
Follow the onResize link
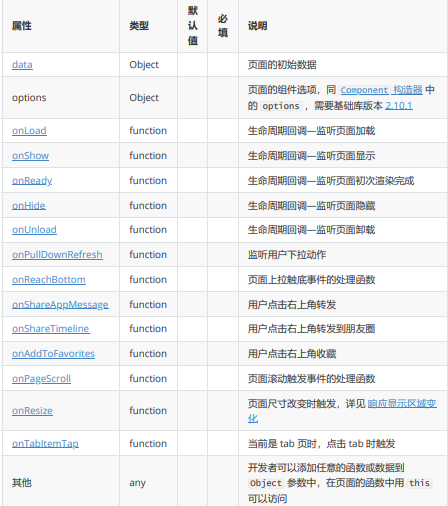32,410
